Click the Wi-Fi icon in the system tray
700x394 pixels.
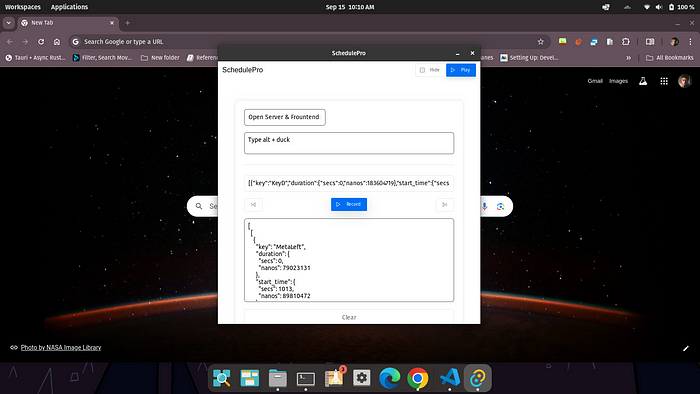646,7
